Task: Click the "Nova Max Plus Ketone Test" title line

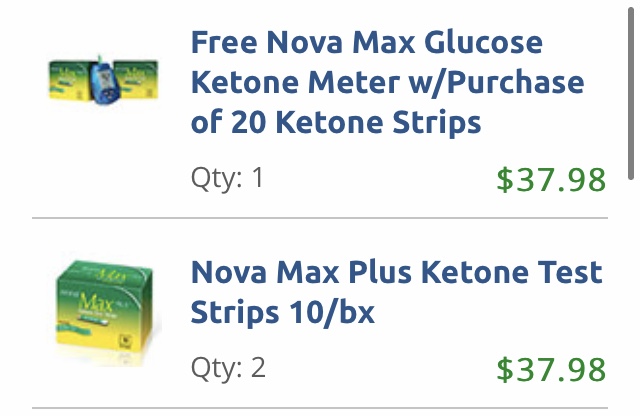Action: click(x=396, y=272)
